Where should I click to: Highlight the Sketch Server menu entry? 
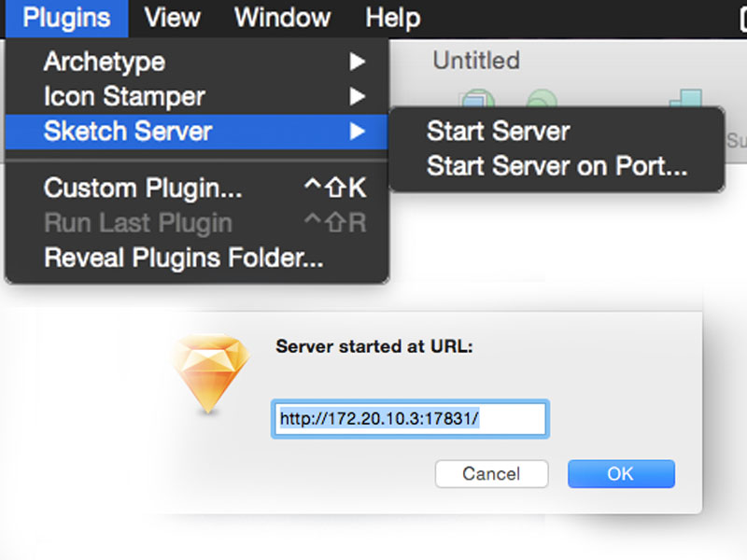[x=197, y=131]
